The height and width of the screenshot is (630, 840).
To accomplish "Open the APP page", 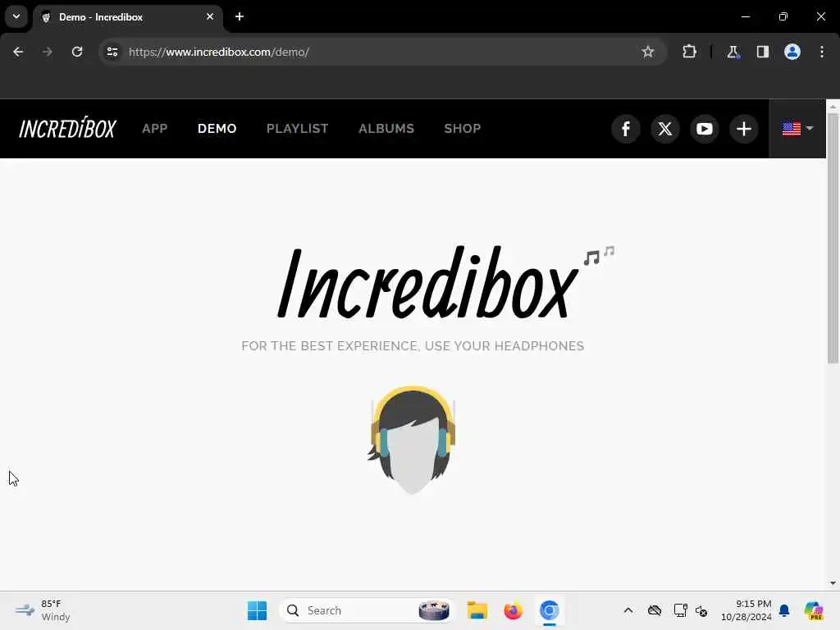I will (155, 129).
